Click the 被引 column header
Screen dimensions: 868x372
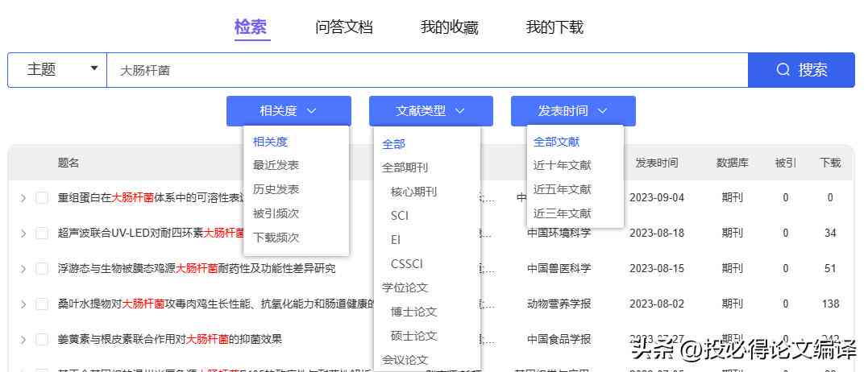click(786, 163)
